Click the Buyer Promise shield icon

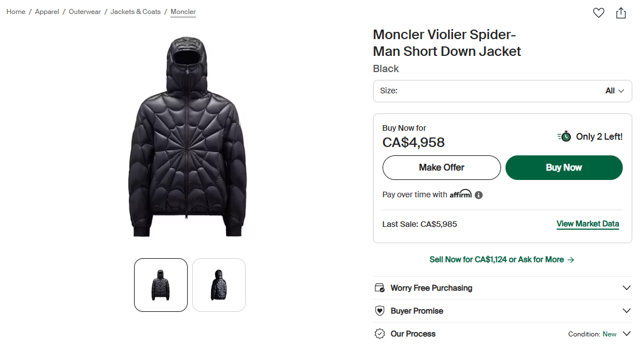pyautogui.click(x=380, y=311)
